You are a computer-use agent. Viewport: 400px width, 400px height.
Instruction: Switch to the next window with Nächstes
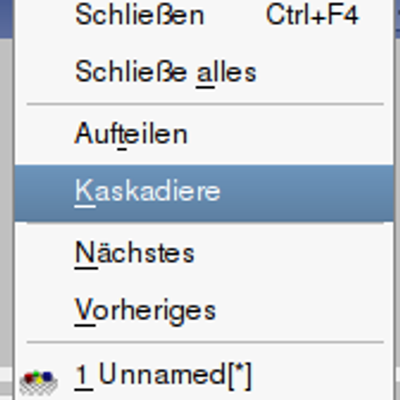(x=204, y=253)
